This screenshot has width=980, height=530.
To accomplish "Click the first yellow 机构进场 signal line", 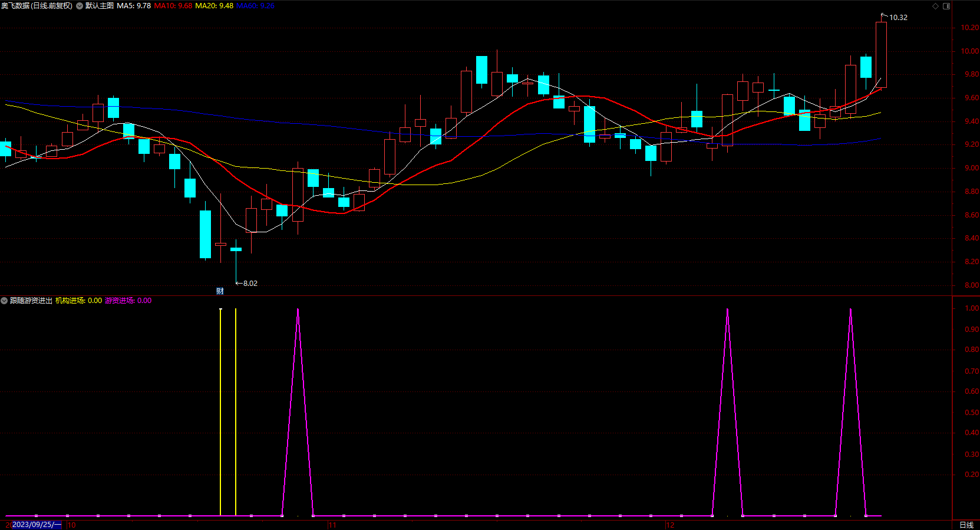I will point(220,412).
